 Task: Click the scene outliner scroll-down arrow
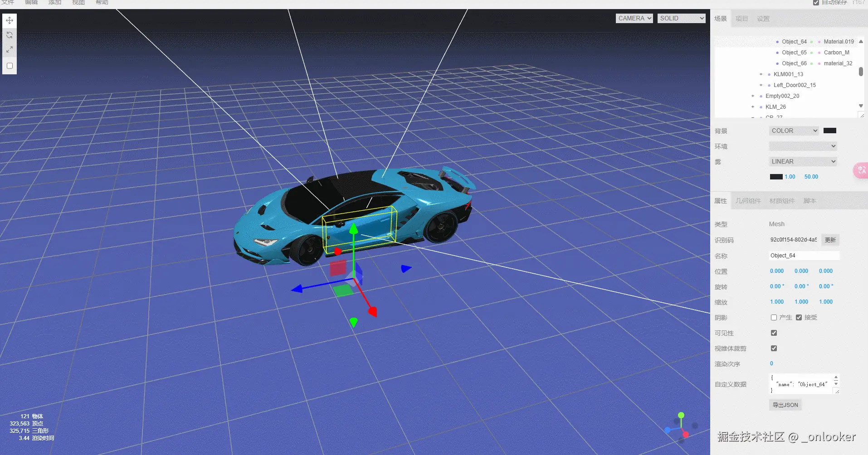coord(861,106)
